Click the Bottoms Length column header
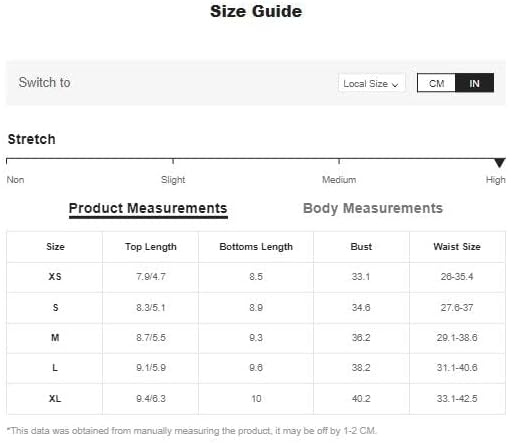The width and height of the screenshot is (508, 443). (x=256, y=247)
